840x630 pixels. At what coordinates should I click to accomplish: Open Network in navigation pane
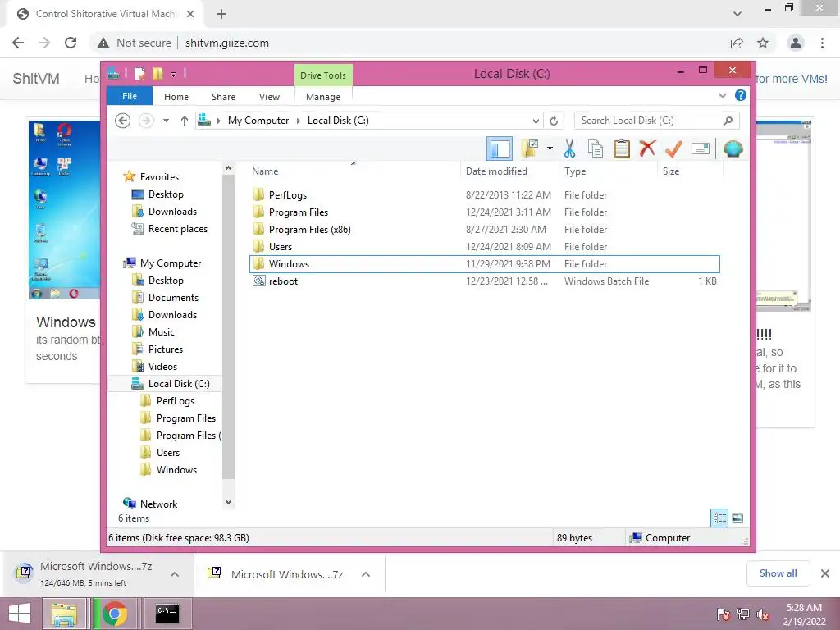click(x=158, y=504)
